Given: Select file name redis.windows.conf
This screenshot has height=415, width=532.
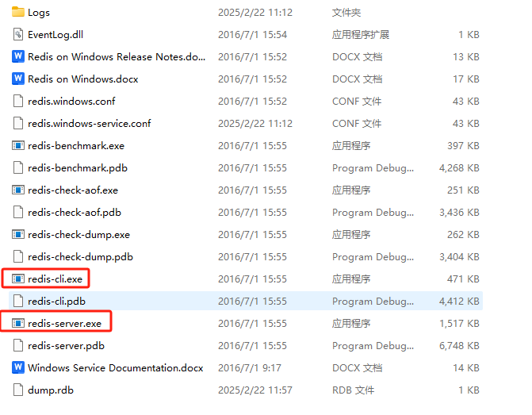Looking at the screenshot, I should click(x=71, y=102).
